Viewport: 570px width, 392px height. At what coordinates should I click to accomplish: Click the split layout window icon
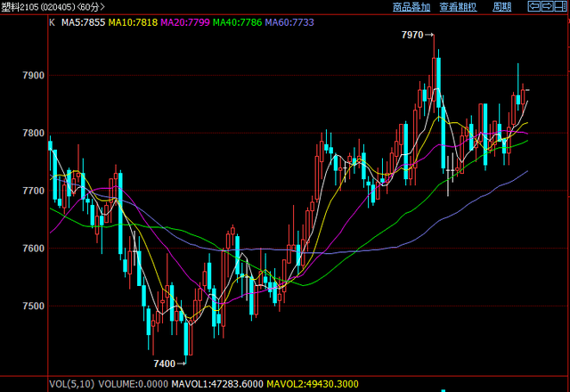point(560,6)
